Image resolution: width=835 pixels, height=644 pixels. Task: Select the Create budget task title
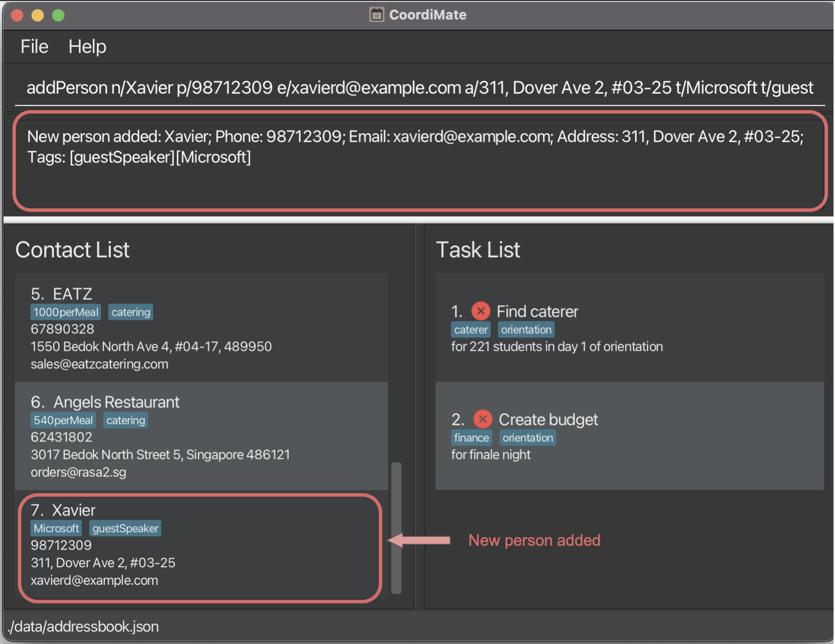click(x=548, y=420)
